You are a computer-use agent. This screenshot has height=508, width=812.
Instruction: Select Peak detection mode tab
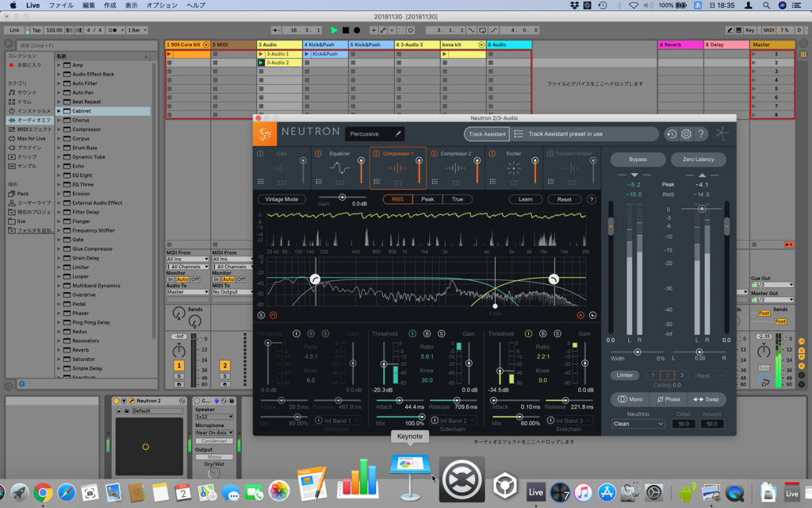[427, 199]
